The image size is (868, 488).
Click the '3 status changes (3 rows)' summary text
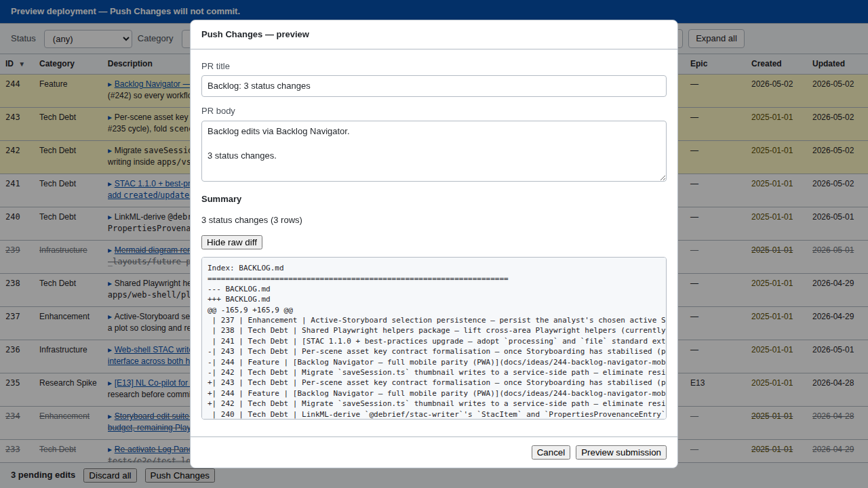[x=252, y=220]
